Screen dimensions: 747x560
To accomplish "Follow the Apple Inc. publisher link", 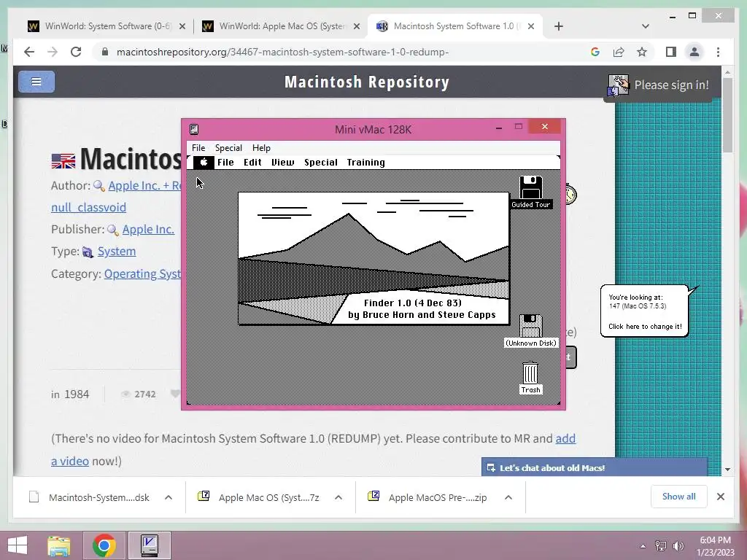I will [148, 230].
